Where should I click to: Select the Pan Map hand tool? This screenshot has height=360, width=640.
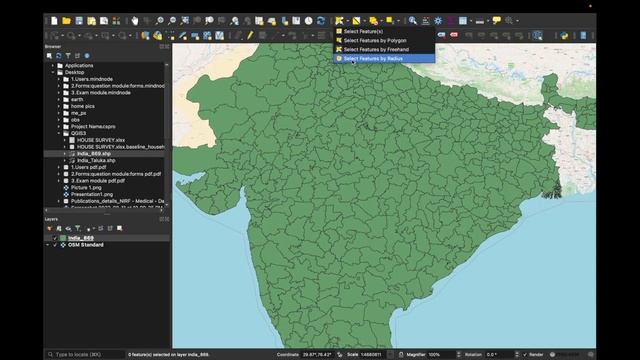click(135, 20)
